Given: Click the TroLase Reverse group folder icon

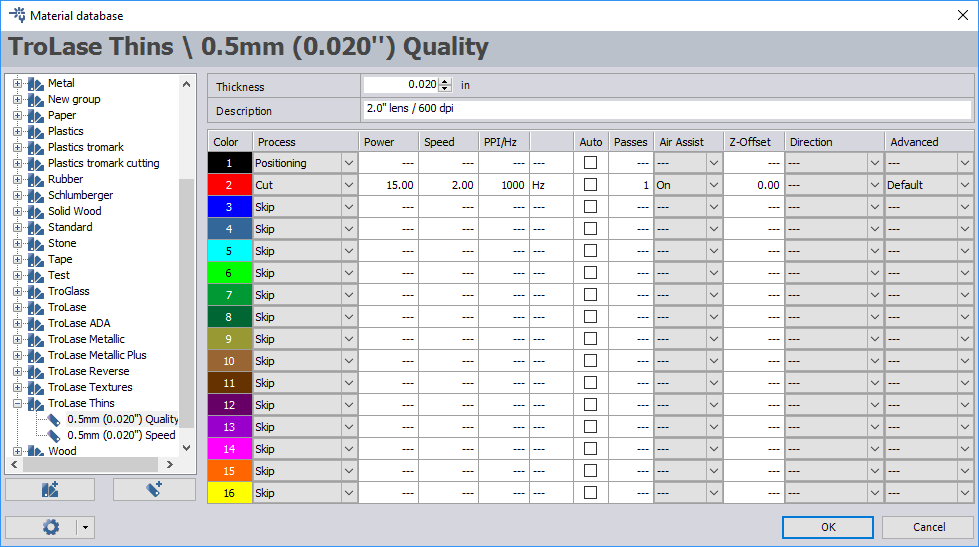Looking at the screenshot, I should (x=36, y=372).
